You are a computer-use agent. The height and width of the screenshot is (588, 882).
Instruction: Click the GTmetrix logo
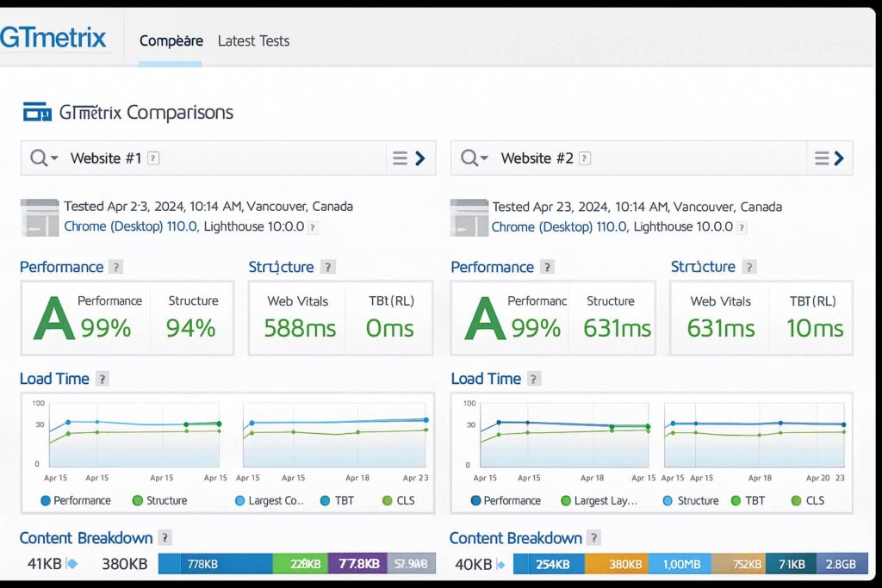pyautogui.click(x=53, y=38)
